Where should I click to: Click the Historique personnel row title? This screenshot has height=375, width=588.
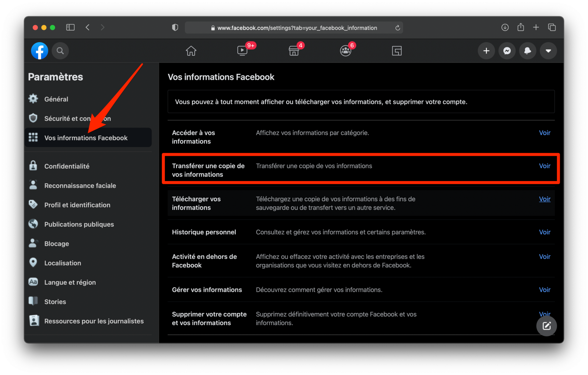point(204,232)
